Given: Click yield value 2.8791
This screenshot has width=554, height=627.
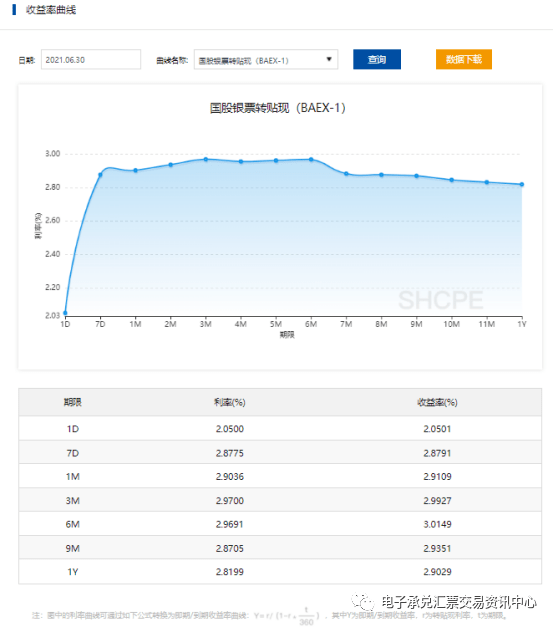Looking at the screenshot, I should [x=438, y=453].
